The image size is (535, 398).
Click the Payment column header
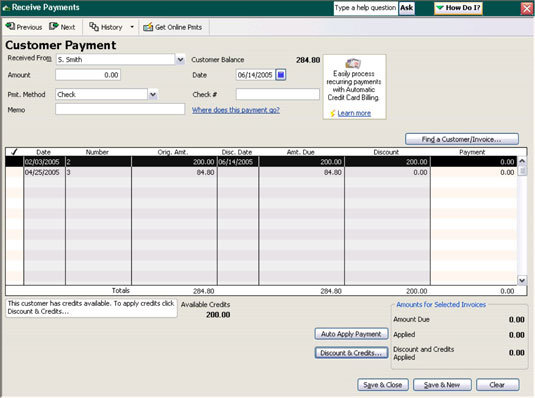(x=472, y=152)
